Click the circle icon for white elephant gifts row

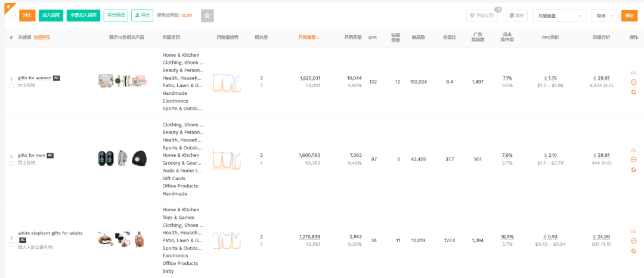633,240
